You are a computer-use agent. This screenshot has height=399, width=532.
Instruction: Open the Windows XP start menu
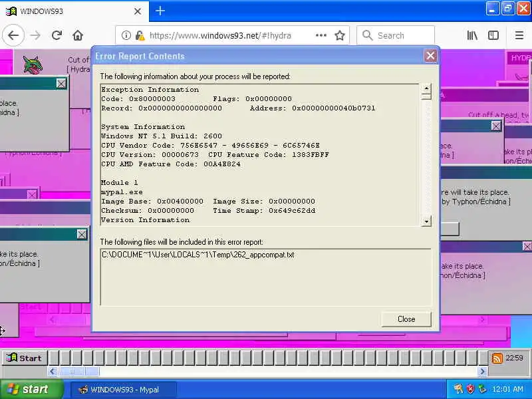coord(31,389)
